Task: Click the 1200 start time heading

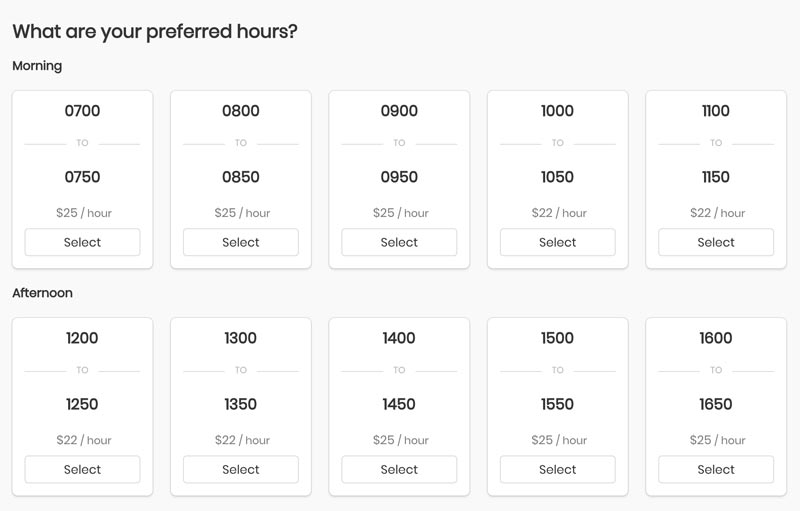Action: pos(82,338)
